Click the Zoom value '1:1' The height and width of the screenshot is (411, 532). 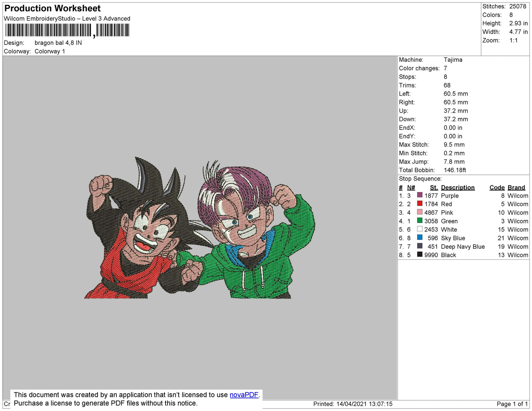514,40
